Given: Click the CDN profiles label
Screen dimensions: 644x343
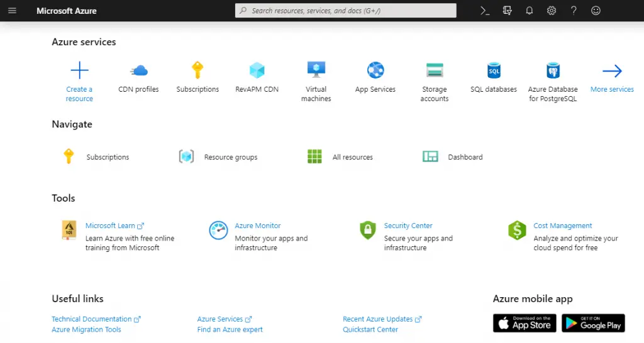Looking at the screenshot, I should [138, 89].
